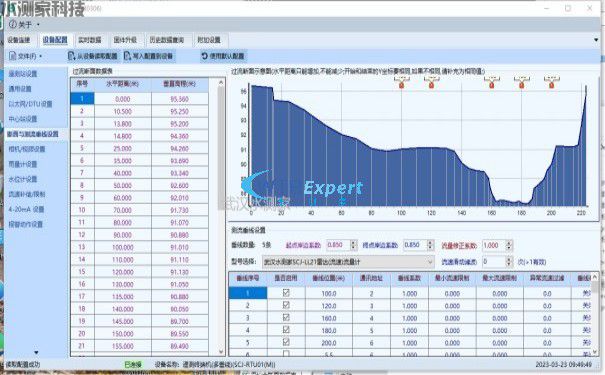The height and width of the screenshot is (375, 605).
Task: Open the 历史数据查询 tab
Action: pos(167,40)
